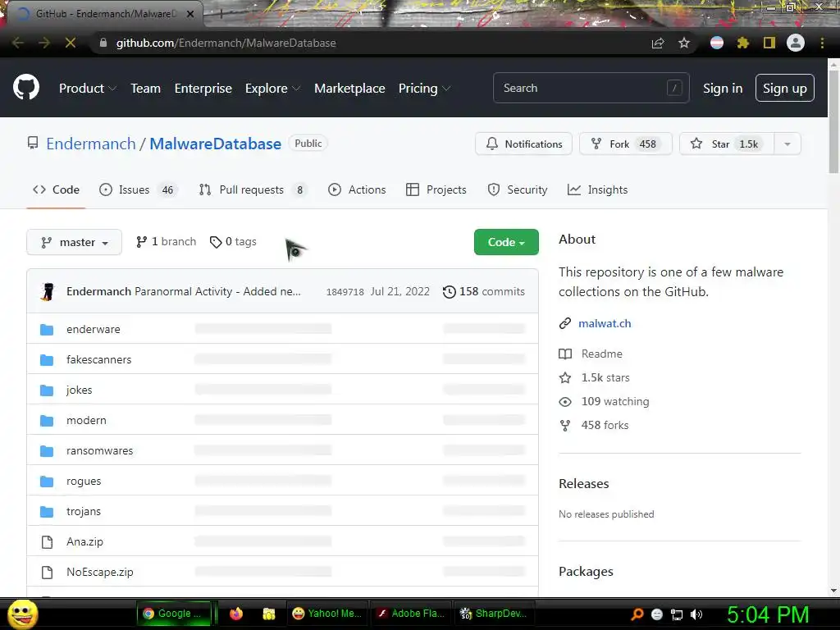
Task: Open the taskbar folder shortcut icon
Action: click(269, 614)
